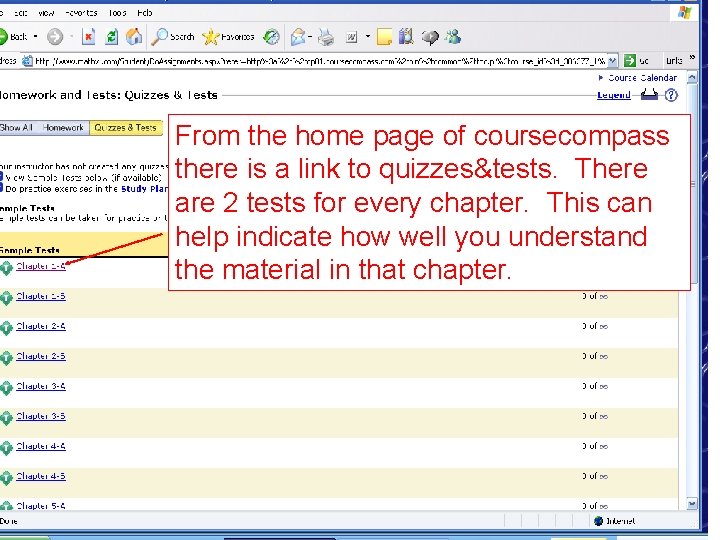Open the Chapter 4-B sample test
The image size is (720, 540).
coord(41,476)
